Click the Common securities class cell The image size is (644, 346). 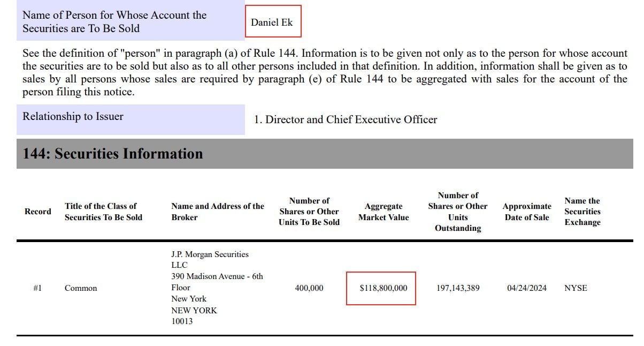coord(81,288)
